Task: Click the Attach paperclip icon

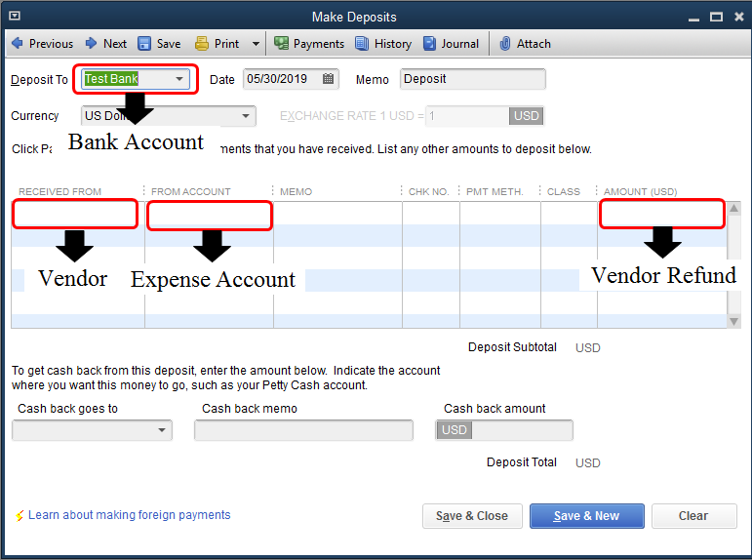Action: point(504,44)
